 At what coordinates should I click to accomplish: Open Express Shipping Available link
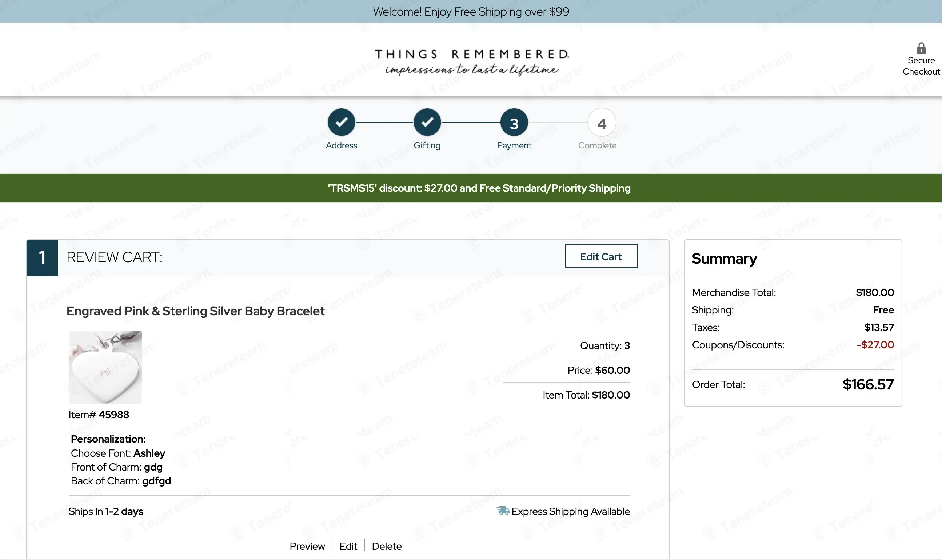[x=570, y=511]
